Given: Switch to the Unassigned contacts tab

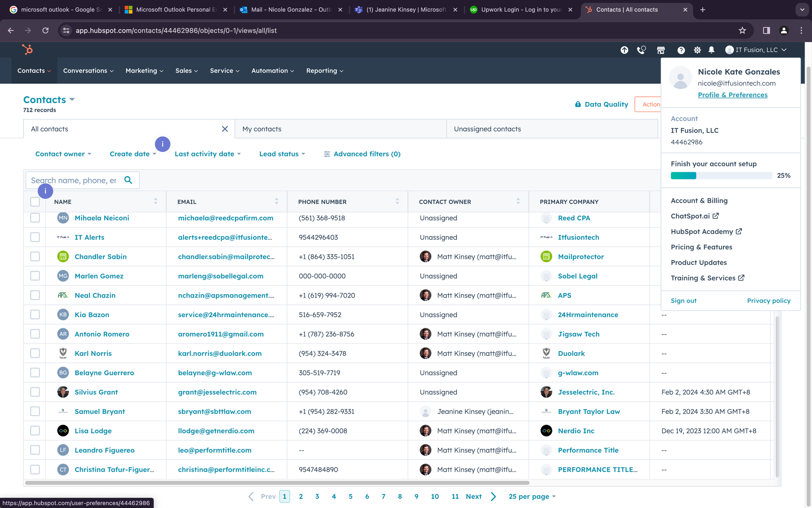Looking at the screenshot, I should point(487,129).
